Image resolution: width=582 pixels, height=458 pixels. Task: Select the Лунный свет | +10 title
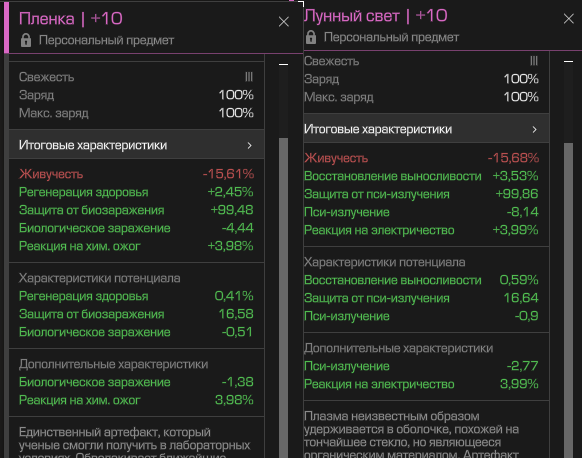point(376,16)
